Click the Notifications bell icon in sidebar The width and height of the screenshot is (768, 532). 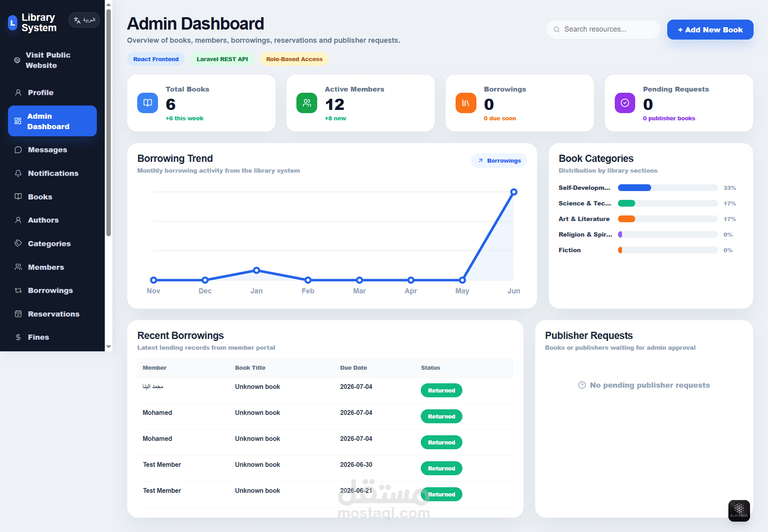[18, 173]
